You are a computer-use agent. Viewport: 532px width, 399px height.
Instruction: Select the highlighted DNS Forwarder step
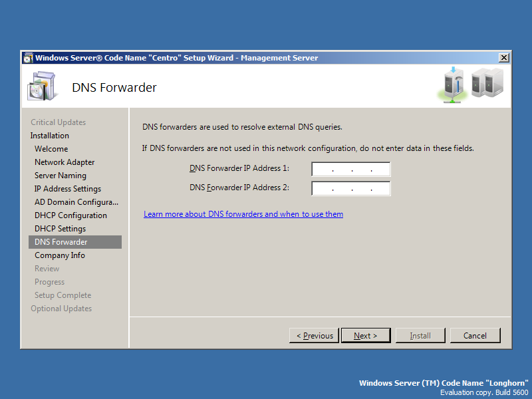75,242
